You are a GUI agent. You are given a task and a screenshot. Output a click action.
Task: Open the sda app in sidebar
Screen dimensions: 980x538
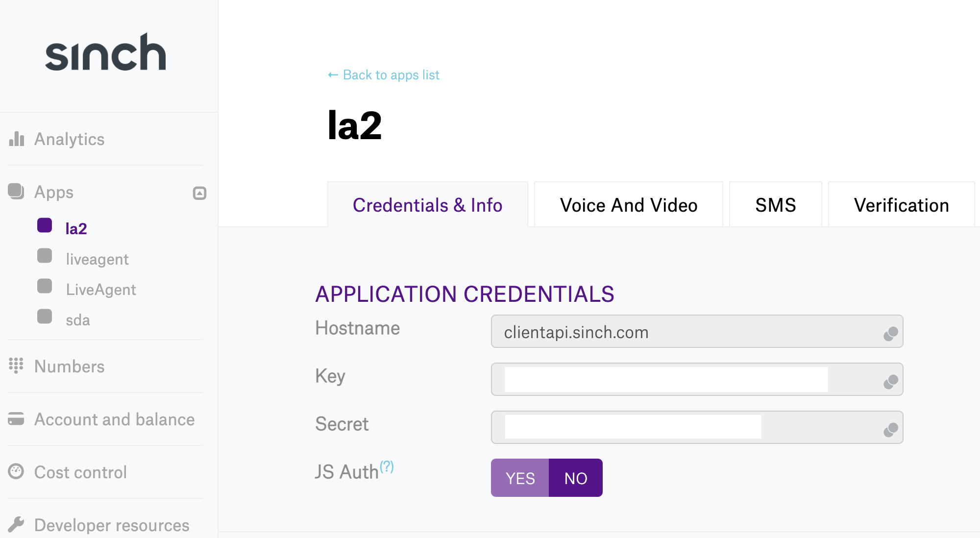[78, 320]
